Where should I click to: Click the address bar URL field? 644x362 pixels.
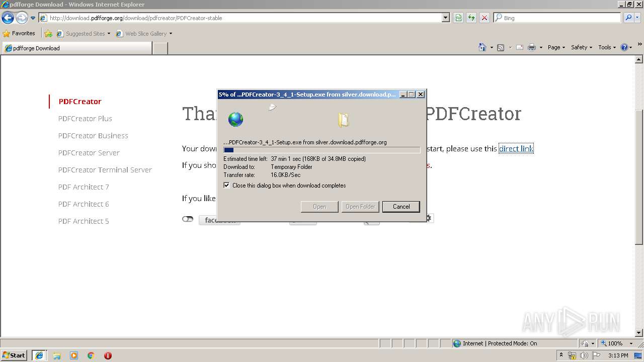[x=240, y=18]
